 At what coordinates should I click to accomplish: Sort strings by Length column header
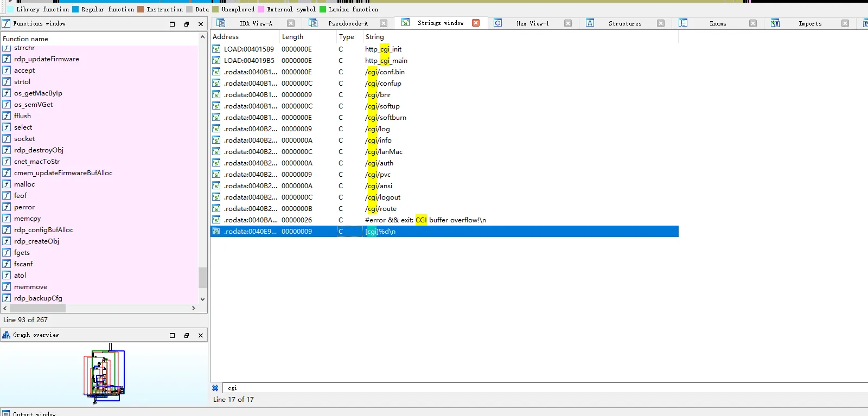[292, 37]
